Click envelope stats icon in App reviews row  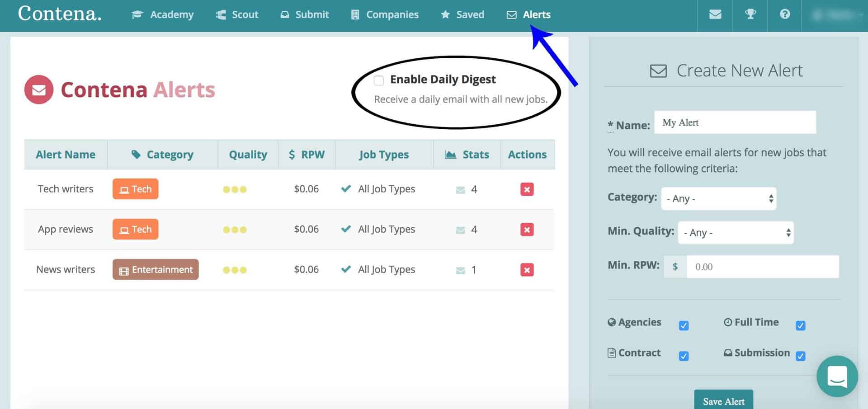click(x=460, y=230)
